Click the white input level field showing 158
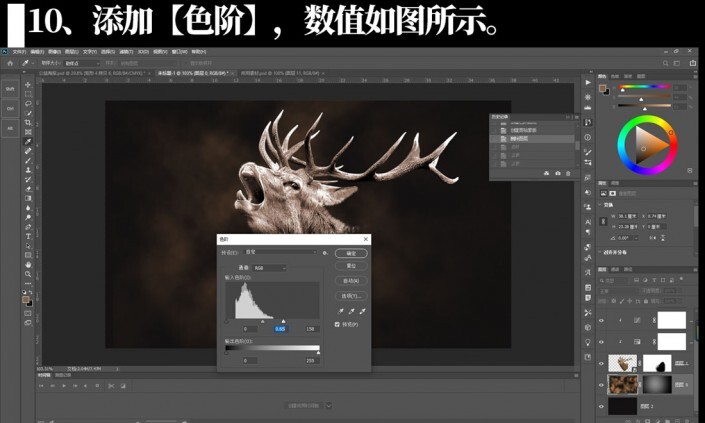Viewport: 705px width, 423px height. pos(311,329)
